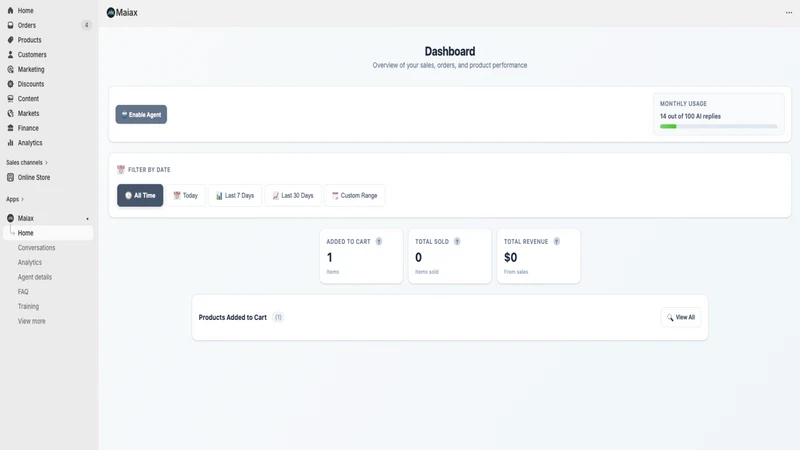Click View All for products added to cart
The image size is (800, 450).
coord(681,317)
